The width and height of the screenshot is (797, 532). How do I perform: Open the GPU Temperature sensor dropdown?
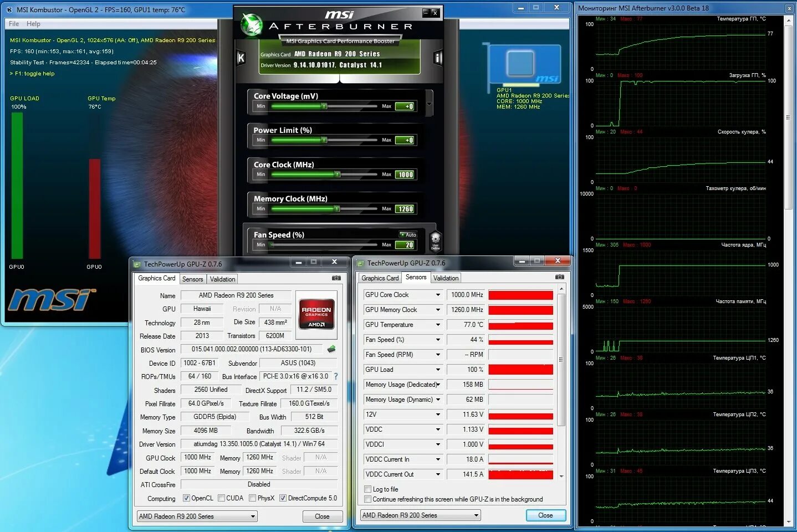438,325
